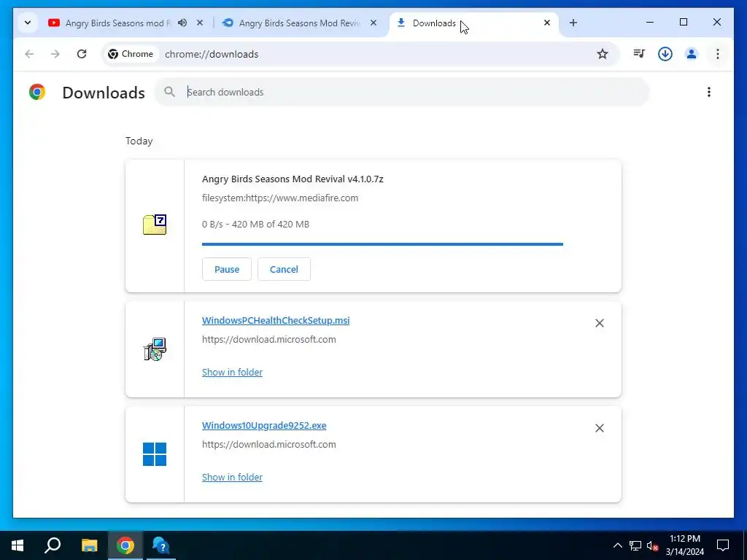
Task: Click the filesystem mediafire.com source text
Action: 280,198
